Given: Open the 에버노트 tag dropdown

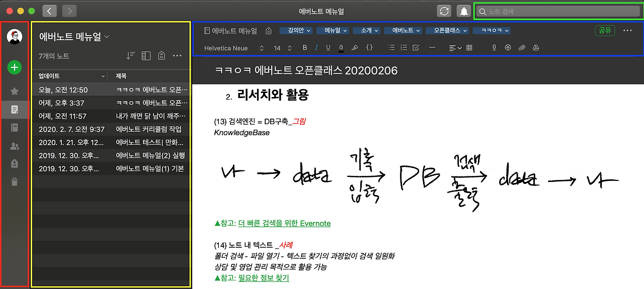Looking at the screenshot, I should tap(403, 31).
